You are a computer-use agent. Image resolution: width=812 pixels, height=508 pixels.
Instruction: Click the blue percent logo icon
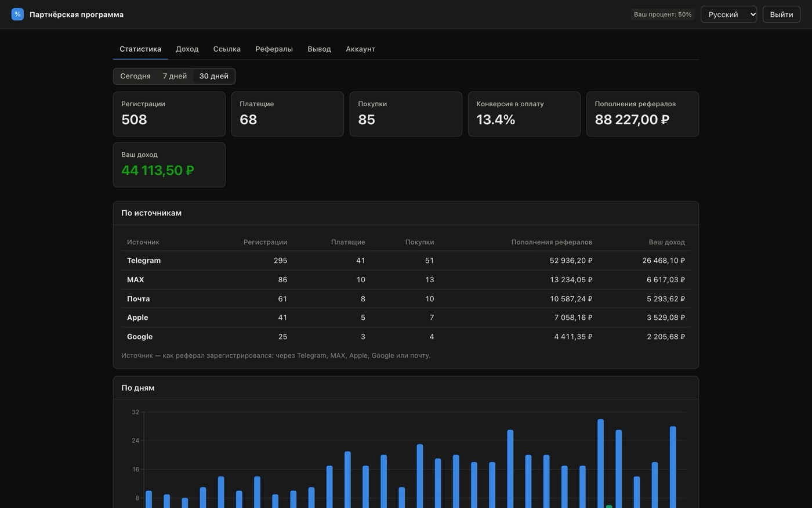(17, 14)
